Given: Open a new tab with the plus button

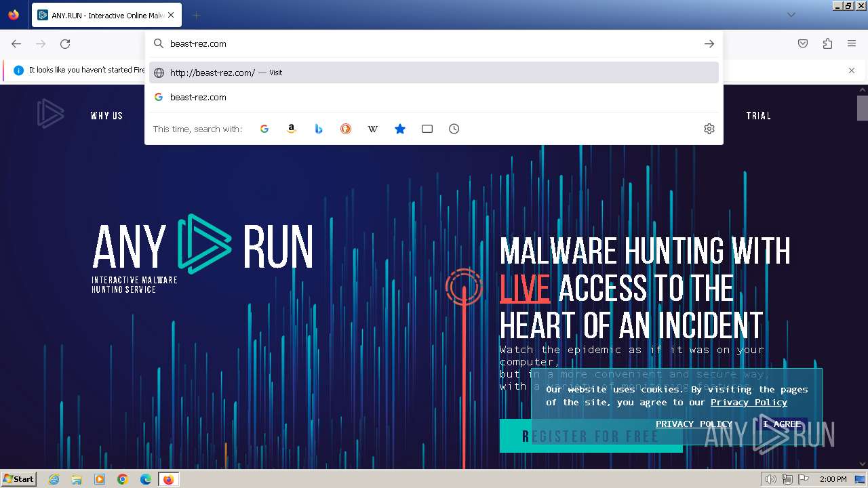Looking at the screenshot, I should [x=196, y=15].
